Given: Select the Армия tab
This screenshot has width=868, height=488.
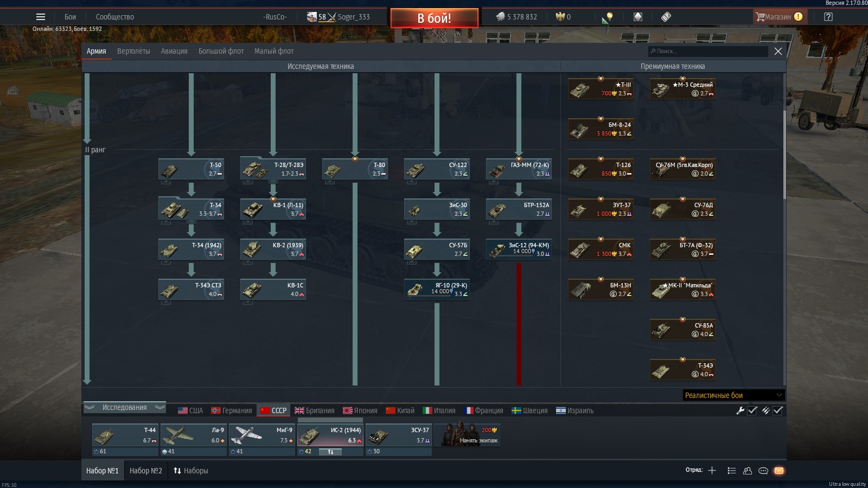Looking at the screenshot, I should click(96, 51).
